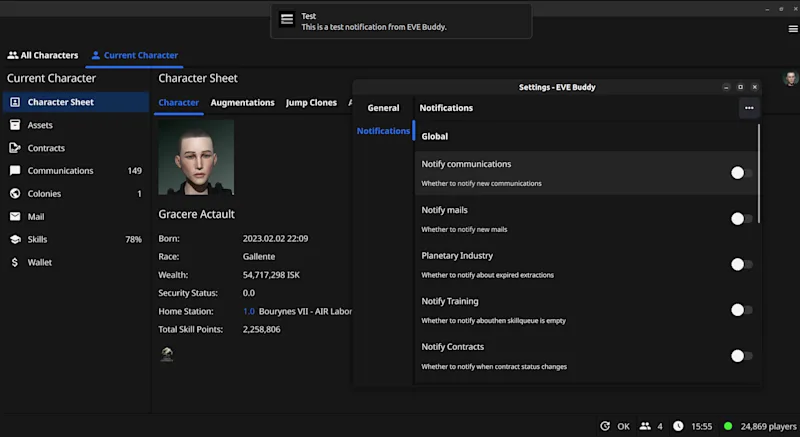The height and width of the screenshot is (437, 800).
Task: Switch to the All Characters tab
Action: tap(43, 55)
